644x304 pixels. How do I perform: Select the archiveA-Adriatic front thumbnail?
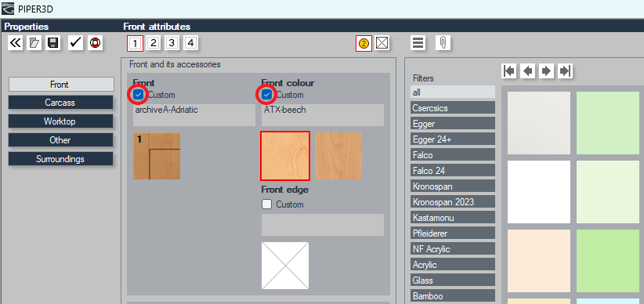pyautogui.click(x=157, y=156)
